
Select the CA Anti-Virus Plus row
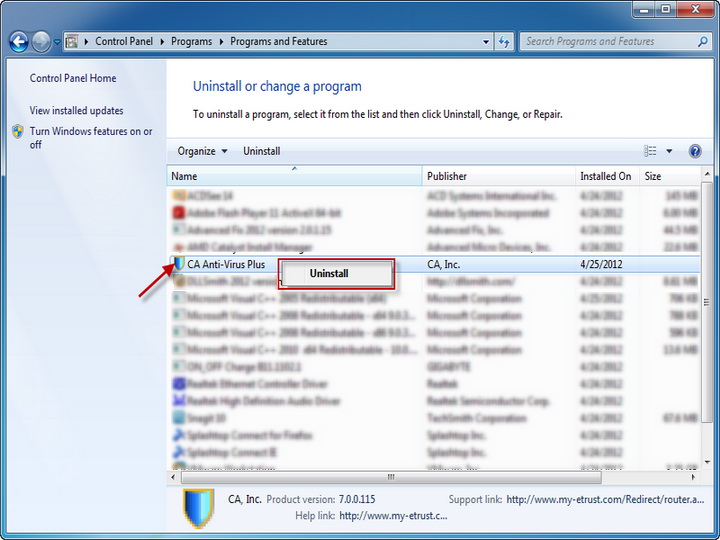point(434,264)
